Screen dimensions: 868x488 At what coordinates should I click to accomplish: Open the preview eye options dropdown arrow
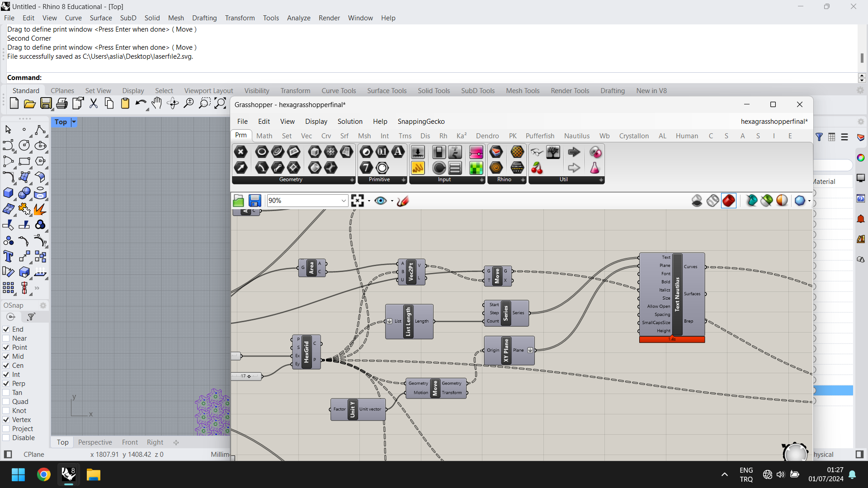pyautogui.click(x=392, y=201)
